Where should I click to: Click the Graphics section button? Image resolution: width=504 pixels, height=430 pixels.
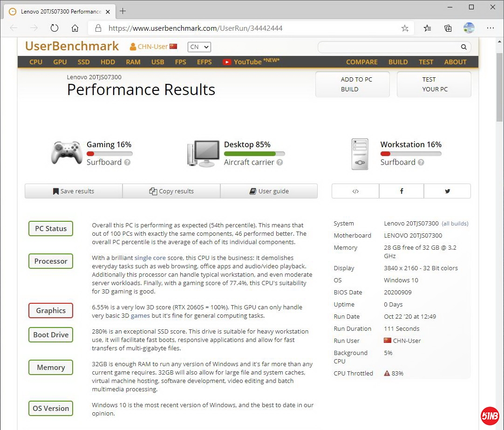pyautogui.click(x=51, y=310)
